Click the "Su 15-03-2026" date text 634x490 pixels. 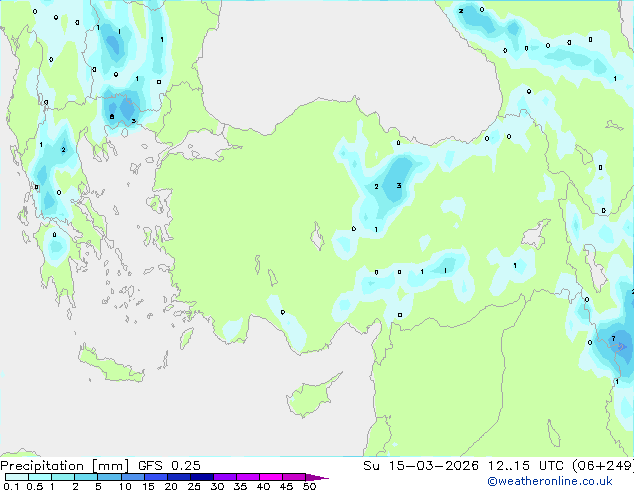[421, 465]
